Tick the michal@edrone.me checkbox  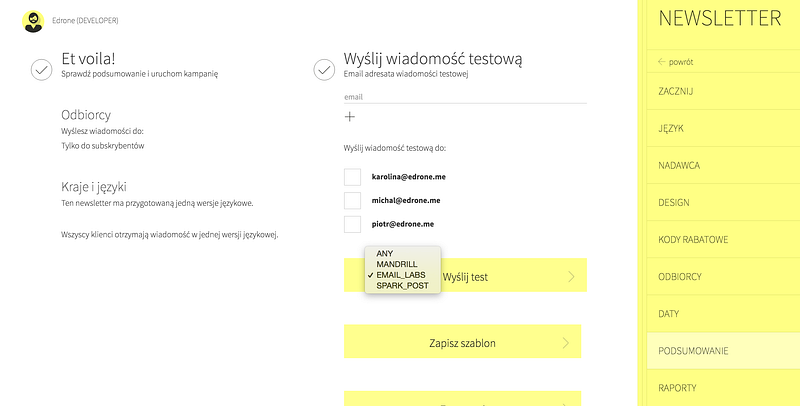pyautogui.click(x=352, y=200)
